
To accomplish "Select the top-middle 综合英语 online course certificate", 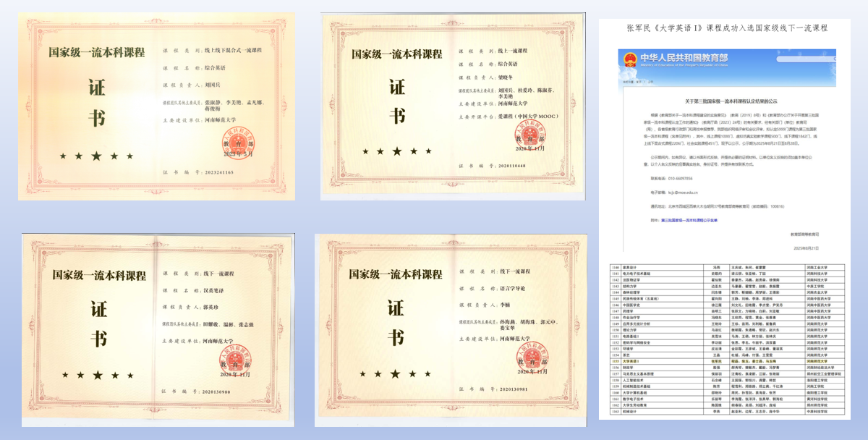I will (x=453, y=106).
